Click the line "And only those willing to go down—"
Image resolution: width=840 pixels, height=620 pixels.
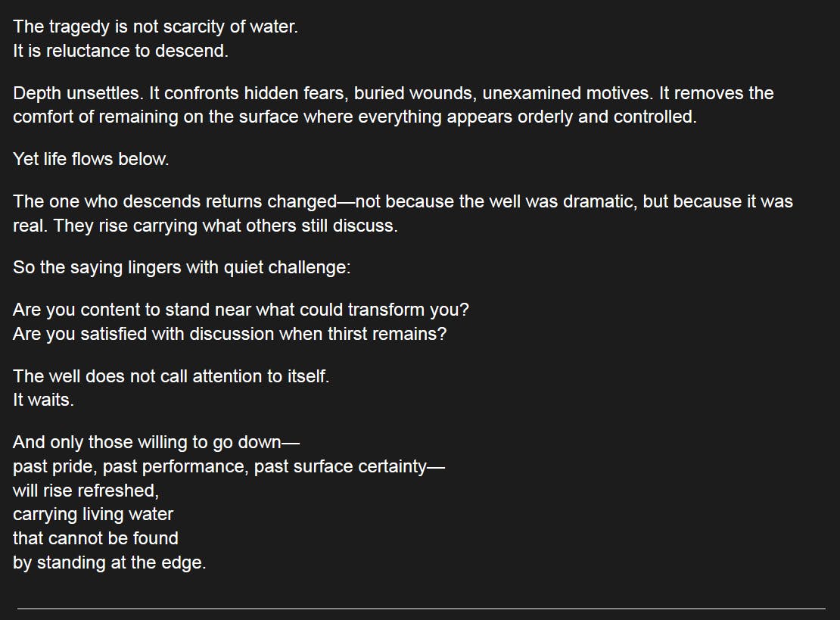[151, 443]
